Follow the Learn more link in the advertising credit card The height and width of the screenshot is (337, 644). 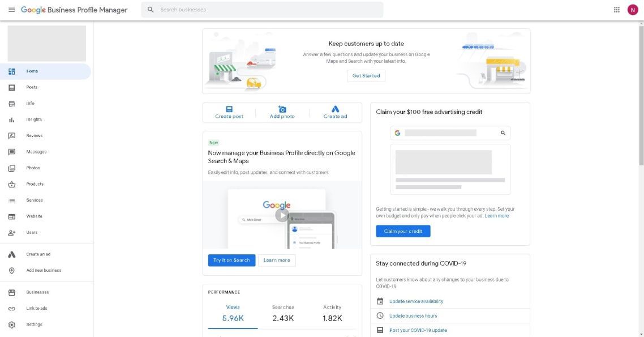[496, 216]
